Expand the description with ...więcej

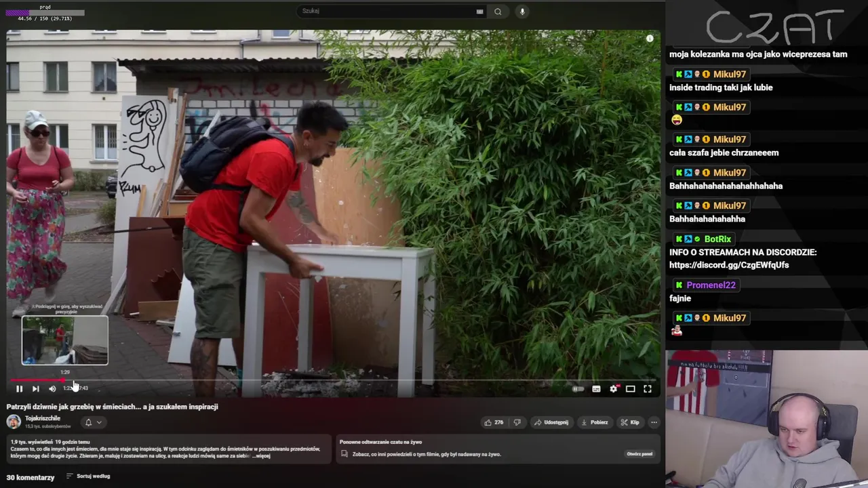click(x=261, y=455)
